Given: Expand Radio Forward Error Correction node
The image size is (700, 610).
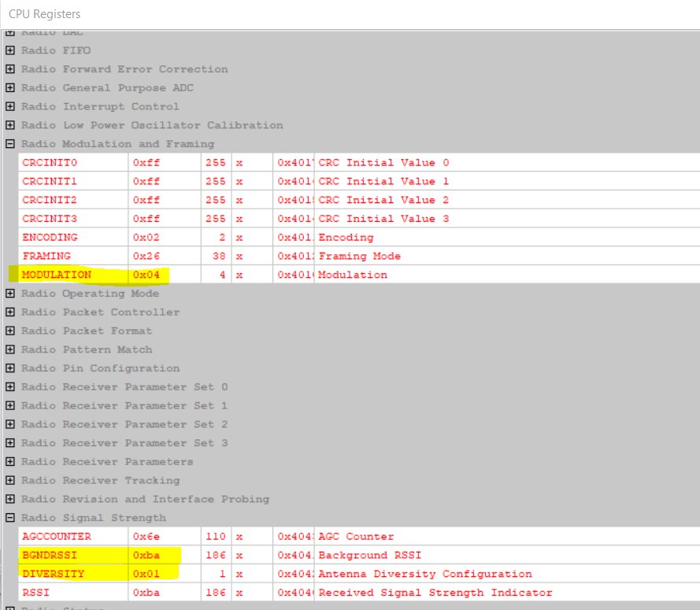Looking at the screenshot, I should [10, 69].
